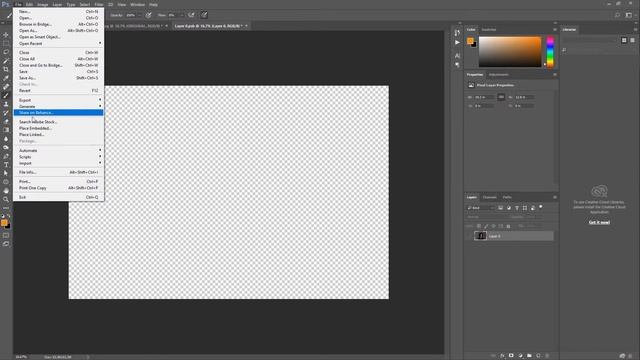Screen dimensions: 640x360
Task: Choose Place Embedded menu item
Action: (x=58, y=128)
